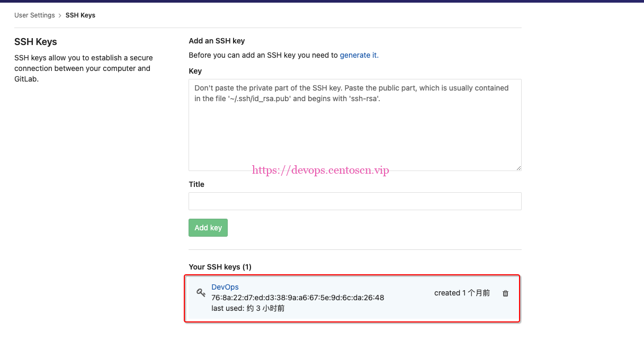Click the key icon beside DevOps
The image size is (644, 341).
(x=201, y=292)
